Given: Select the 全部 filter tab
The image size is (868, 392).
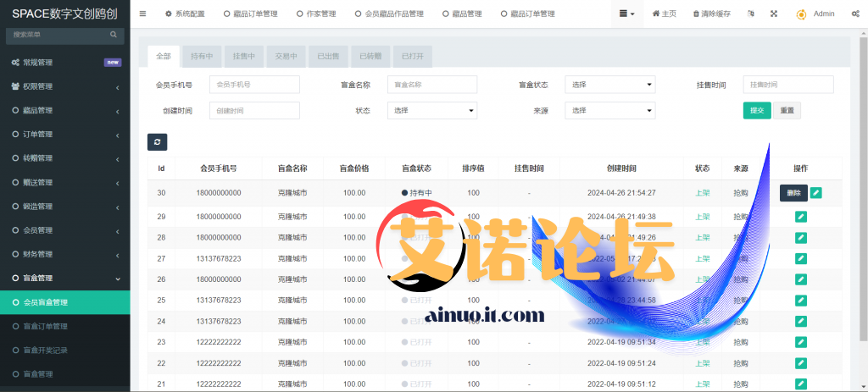Looking at the screenshot, I should 164,57.
